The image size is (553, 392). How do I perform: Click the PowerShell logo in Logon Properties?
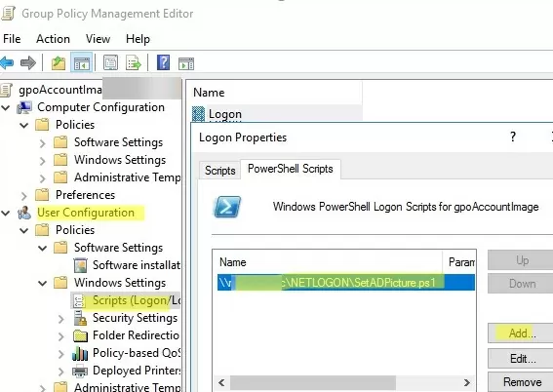227,207
